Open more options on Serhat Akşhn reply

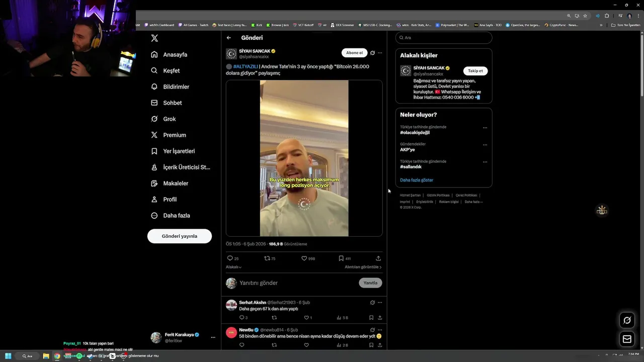(x=380, y=303)
